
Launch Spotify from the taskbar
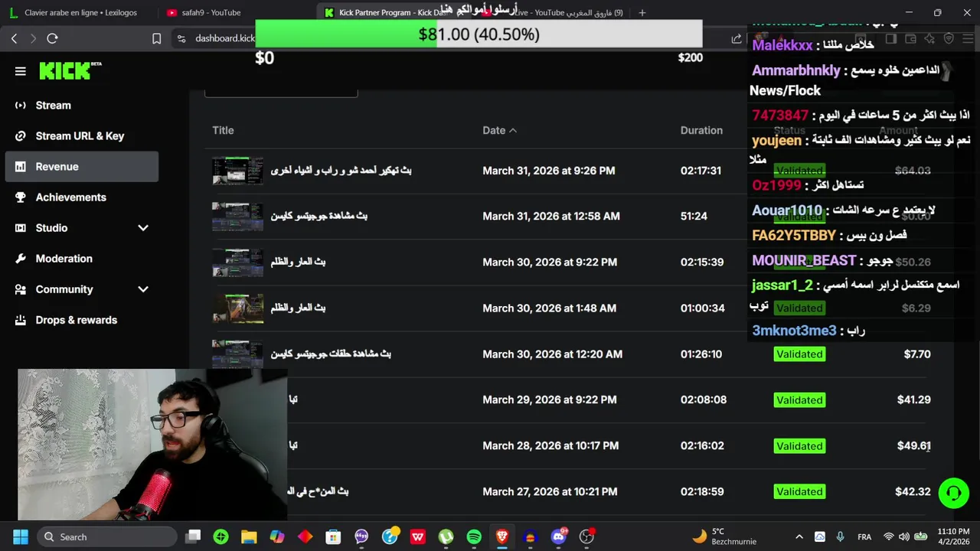click(x=474, y=536)
